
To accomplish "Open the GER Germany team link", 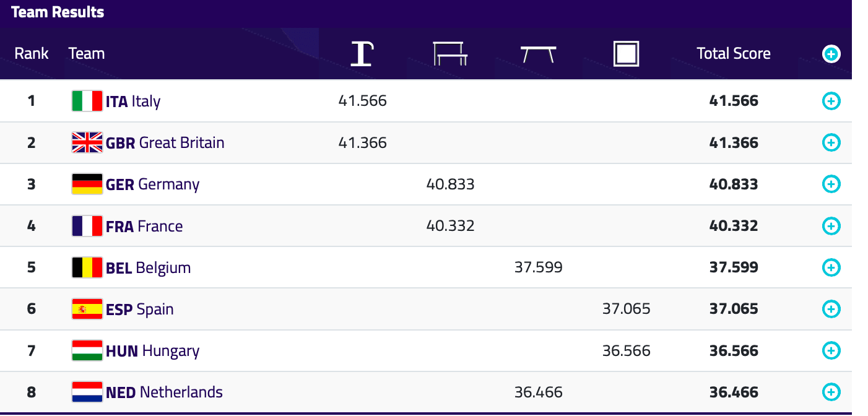I will pos(153,184).
